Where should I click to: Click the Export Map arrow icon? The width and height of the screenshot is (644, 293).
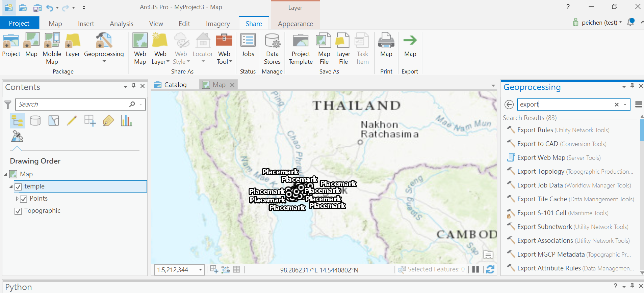point(410,40)
